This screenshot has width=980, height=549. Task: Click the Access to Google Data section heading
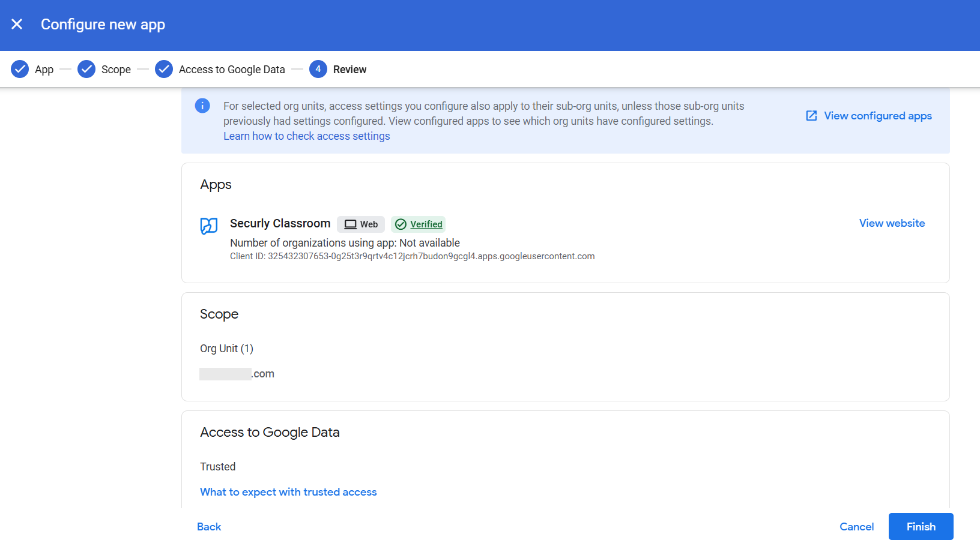[270, 433]
